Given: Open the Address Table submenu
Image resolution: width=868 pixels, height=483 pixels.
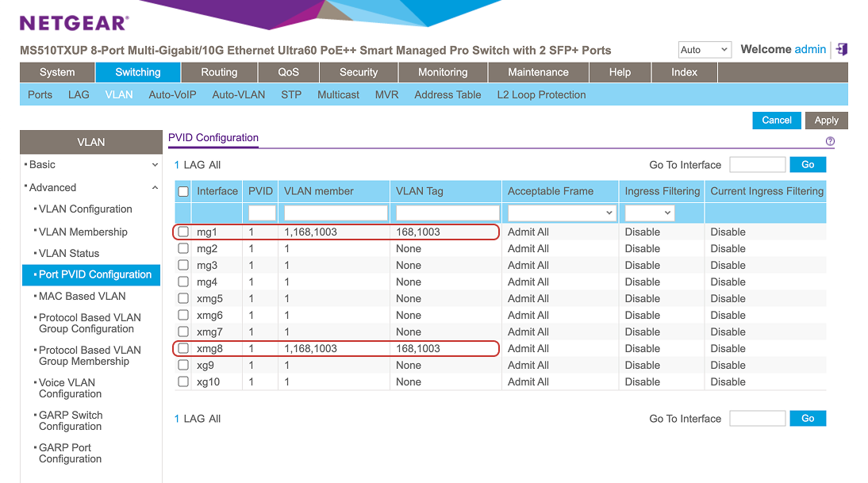Looking at the screenshot, I should pos(447,94).
